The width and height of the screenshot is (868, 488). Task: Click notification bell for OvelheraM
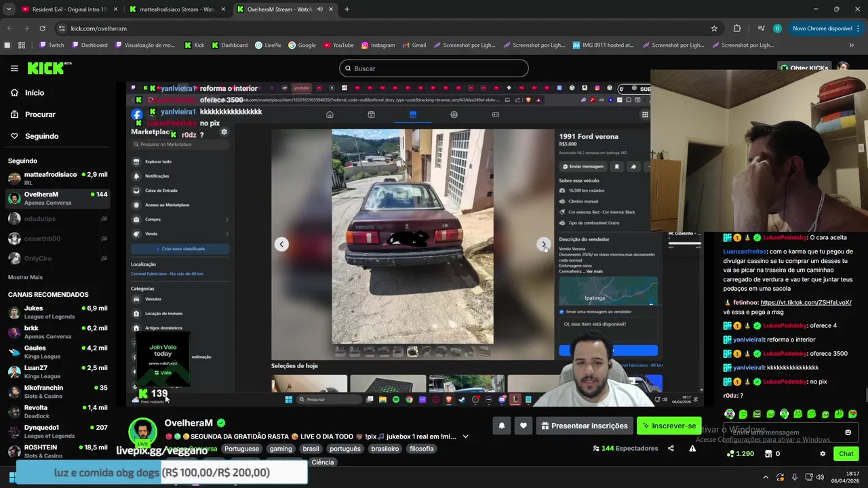pos(502,426)
